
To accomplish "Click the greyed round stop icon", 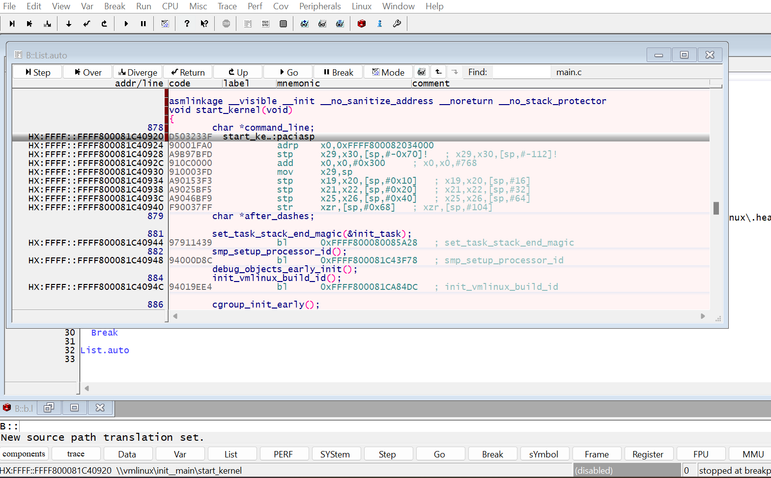I will [226, 24].
